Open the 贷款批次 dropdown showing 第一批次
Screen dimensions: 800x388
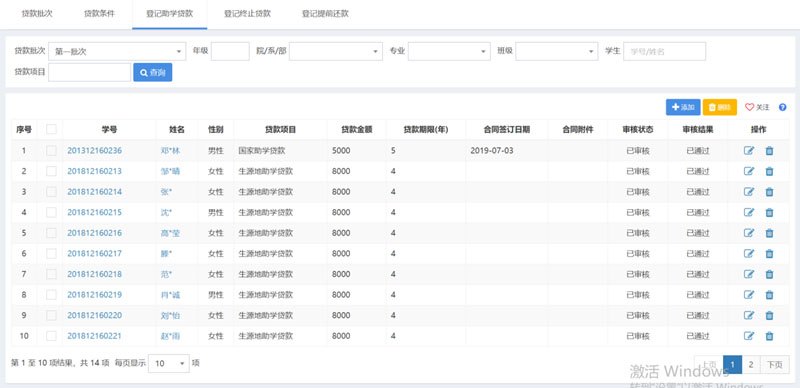117,51
